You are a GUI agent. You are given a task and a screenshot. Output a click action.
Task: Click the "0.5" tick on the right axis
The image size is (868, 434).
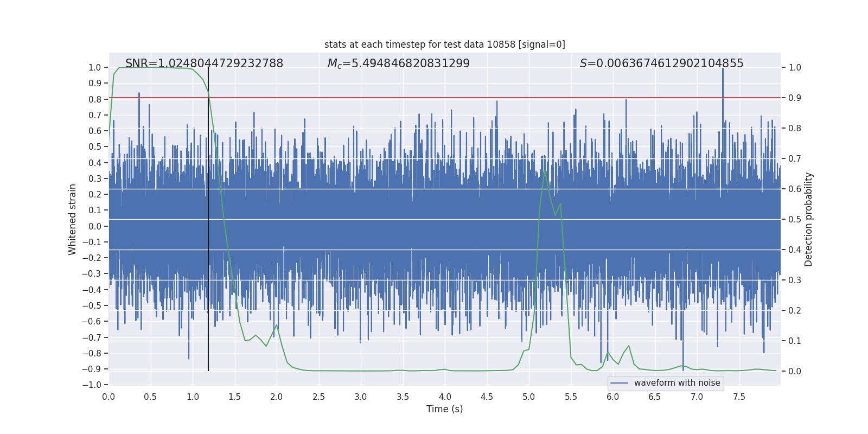click(x=795, y=220)
